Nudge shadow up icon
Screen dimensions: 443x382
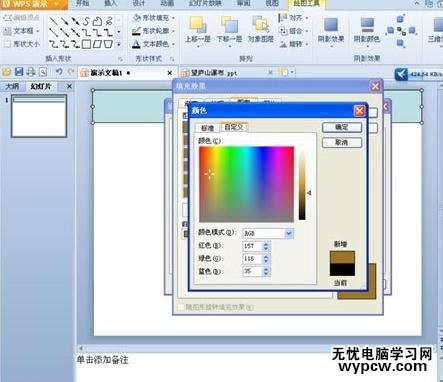[x=401, y=19]
